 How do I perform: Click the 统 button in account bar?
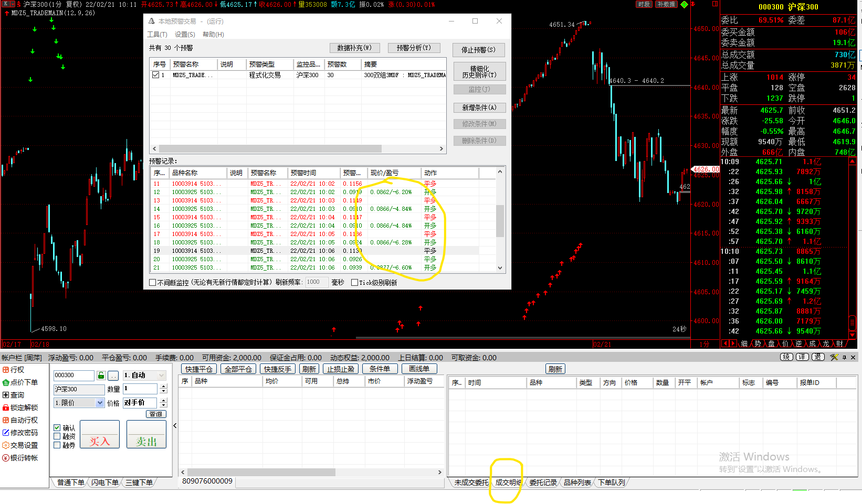click(786, 357)
